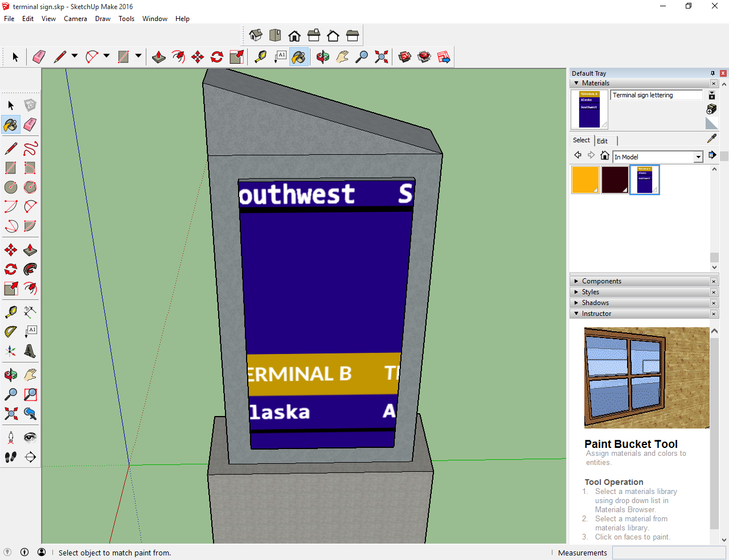This screenshot has width=729, height=560.
Task: Select the Make Component tool icon
Action: pyautogui.click(x=30, y=105)
